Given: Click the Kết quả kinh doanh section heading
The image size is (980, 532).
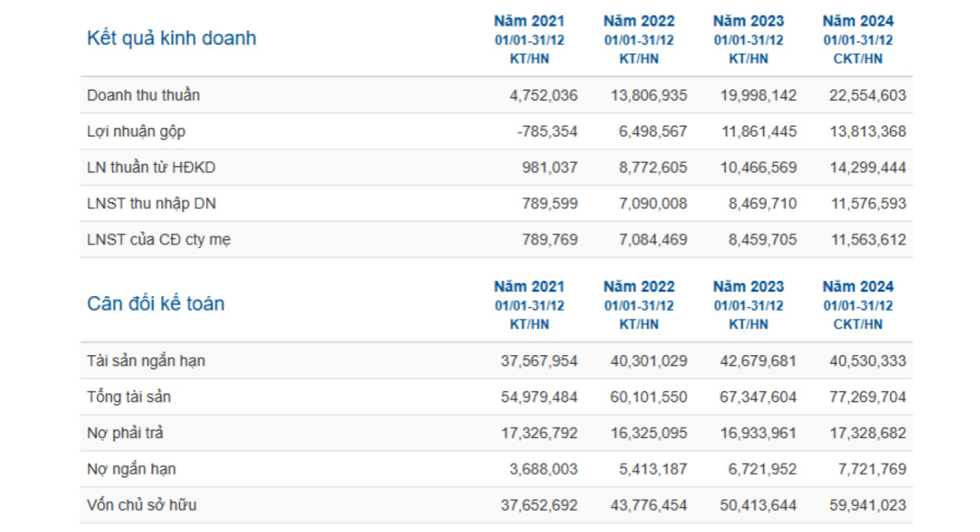Looking at the screenshot, I should pyautogui.click(x=171, y=39).
